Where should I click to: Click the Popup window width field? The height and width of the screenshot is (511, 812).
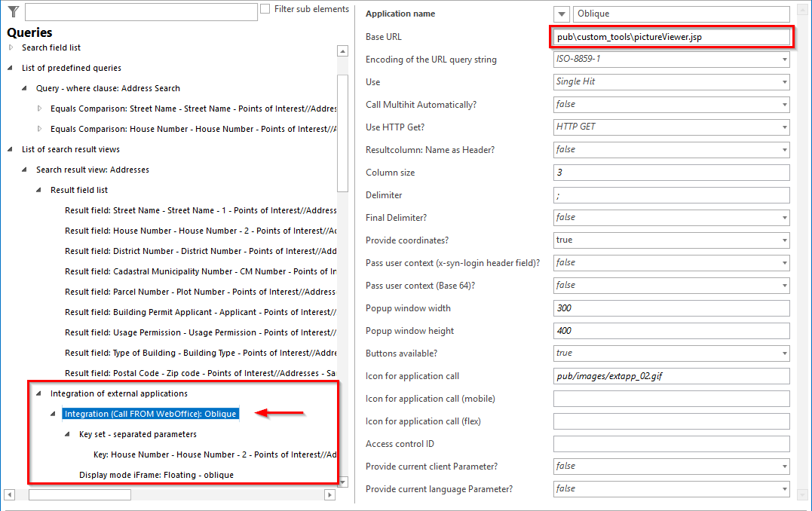pyautogui.click(x=671, y=308)
